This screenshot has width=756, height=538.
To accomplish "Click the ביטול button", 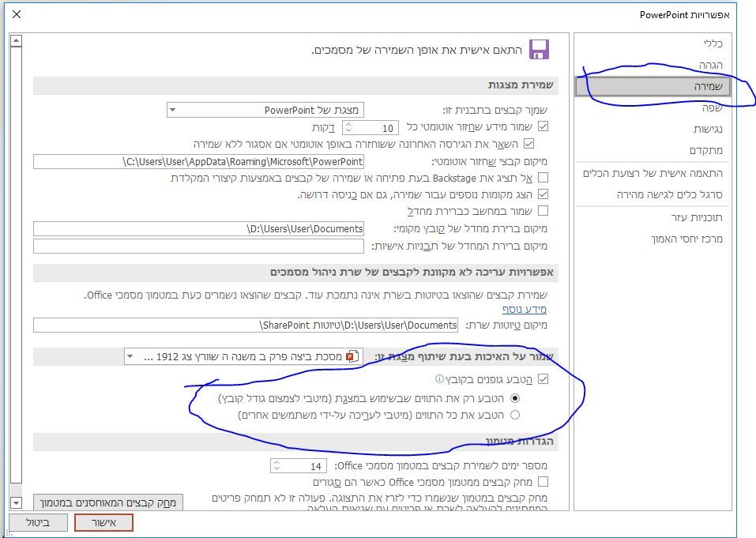I will pyautogui.click(x=38, y=522).
